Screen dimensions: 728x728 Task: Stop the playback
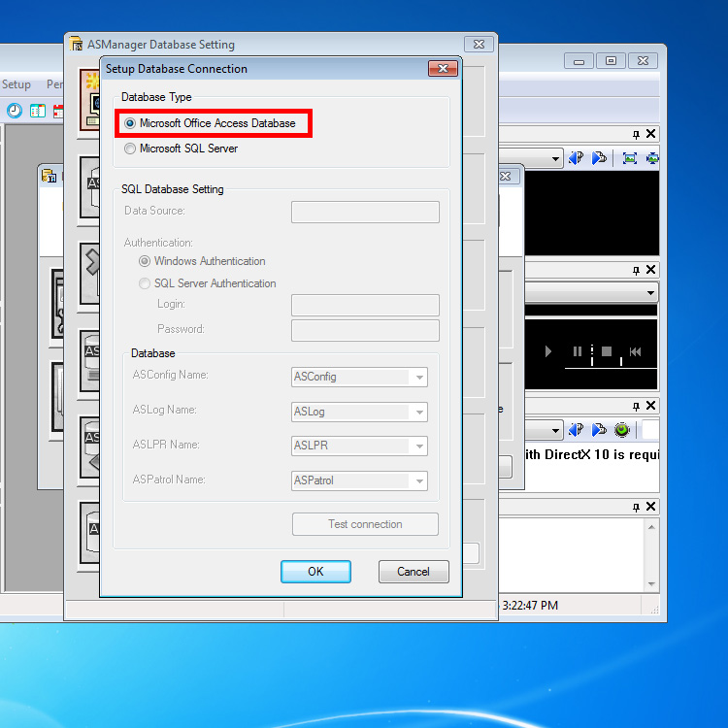(607, 351)
